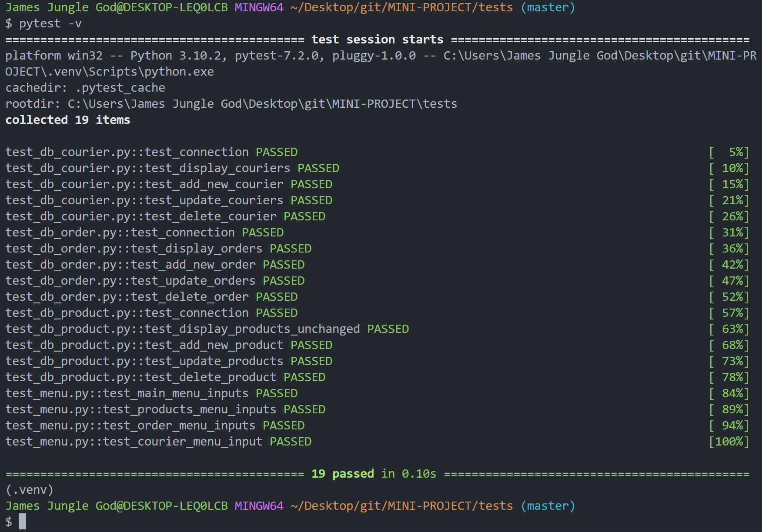Click the green 19 passed summary text
The image size is (762, 532).
tap(342, 473)
